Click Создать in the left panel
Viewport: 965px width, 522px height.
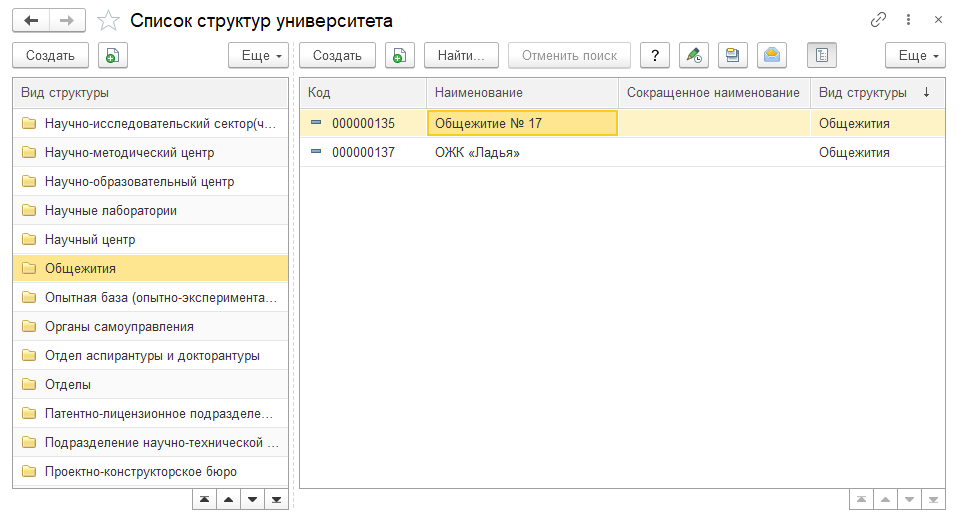coord(50,55)
